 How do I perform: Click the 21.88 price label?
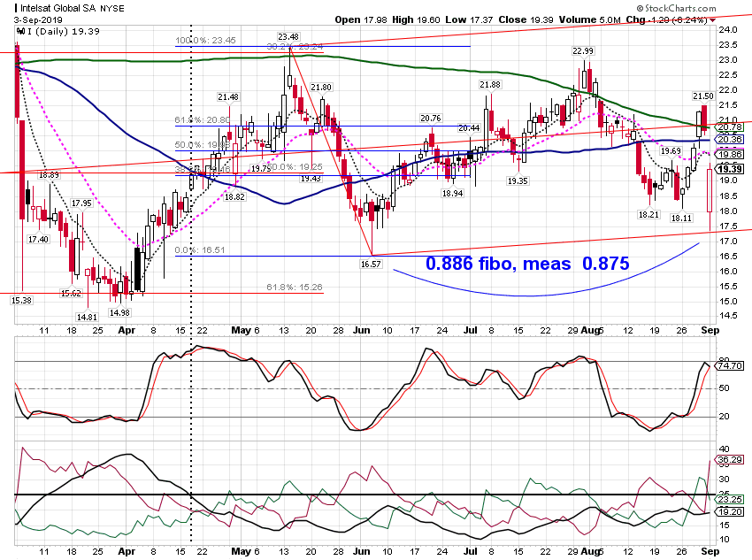[489, 84]
